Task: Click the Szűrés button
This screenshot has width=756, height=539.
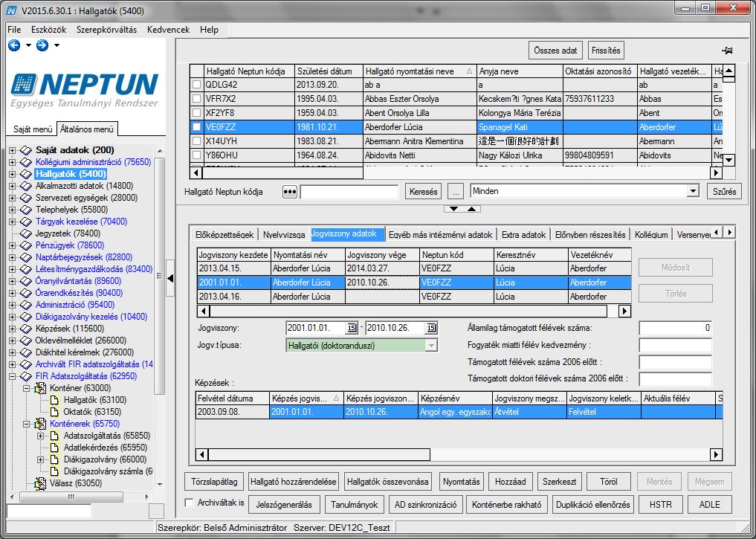Action: click(724, 192)
